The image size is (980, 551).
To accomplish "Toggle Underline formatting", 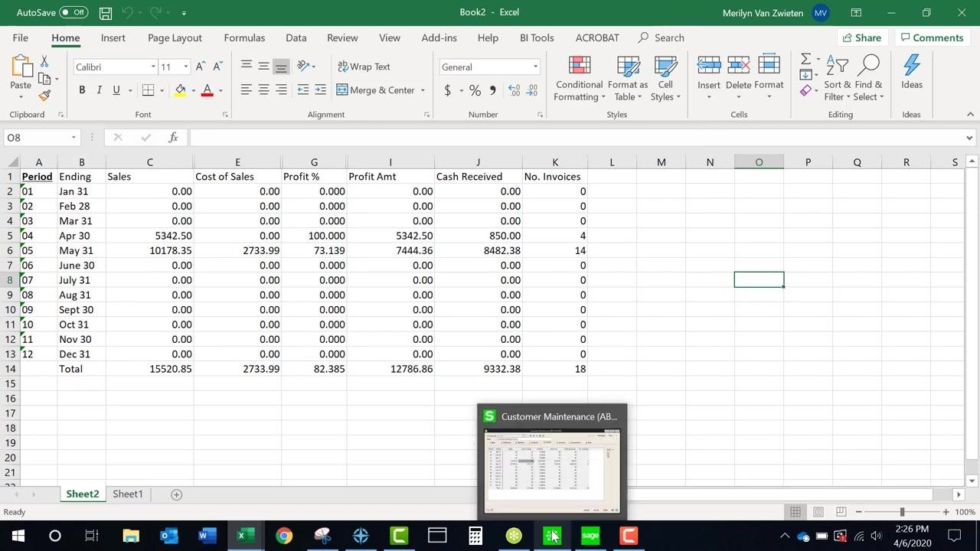I will 116,90.
